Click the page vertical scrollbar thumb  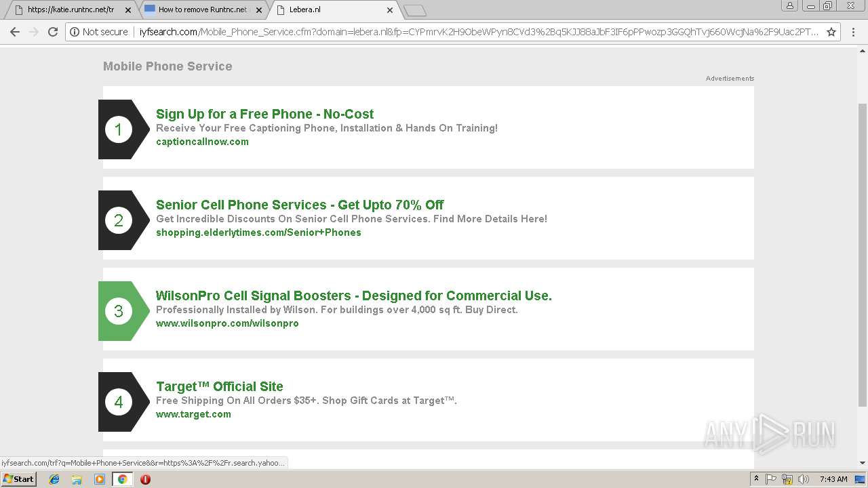(863, 254)
